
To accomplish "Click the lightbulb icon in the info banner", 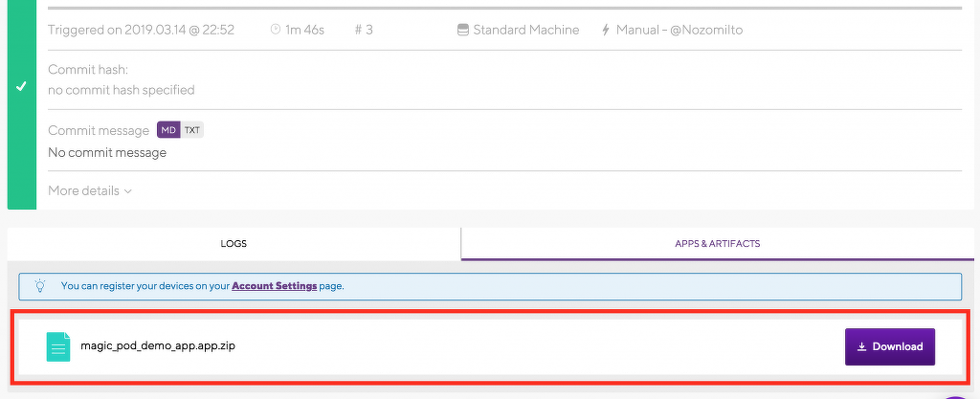I will coord(40,285).
